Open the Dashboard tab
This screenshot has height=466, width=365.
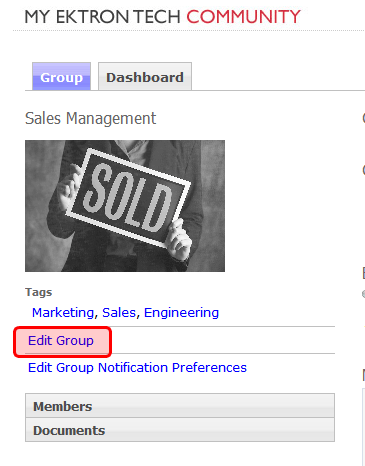click(145, 76)
